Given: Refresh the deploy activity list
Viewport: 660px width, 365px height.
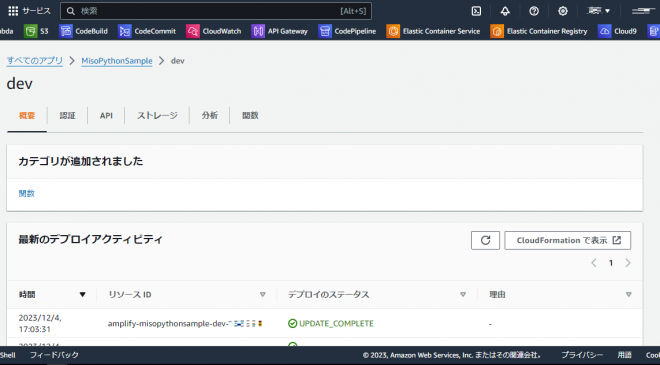Looking at the screenshot, I should pos(485,240).
